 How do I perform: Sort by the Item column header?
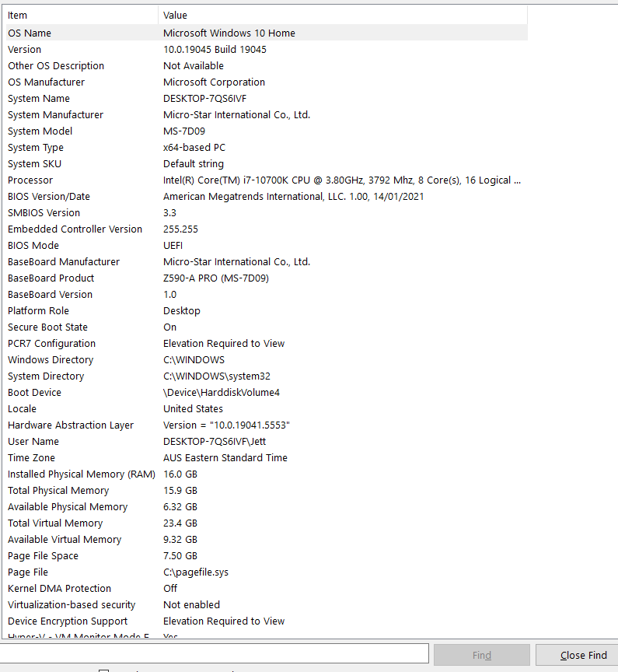click(82, 16)
